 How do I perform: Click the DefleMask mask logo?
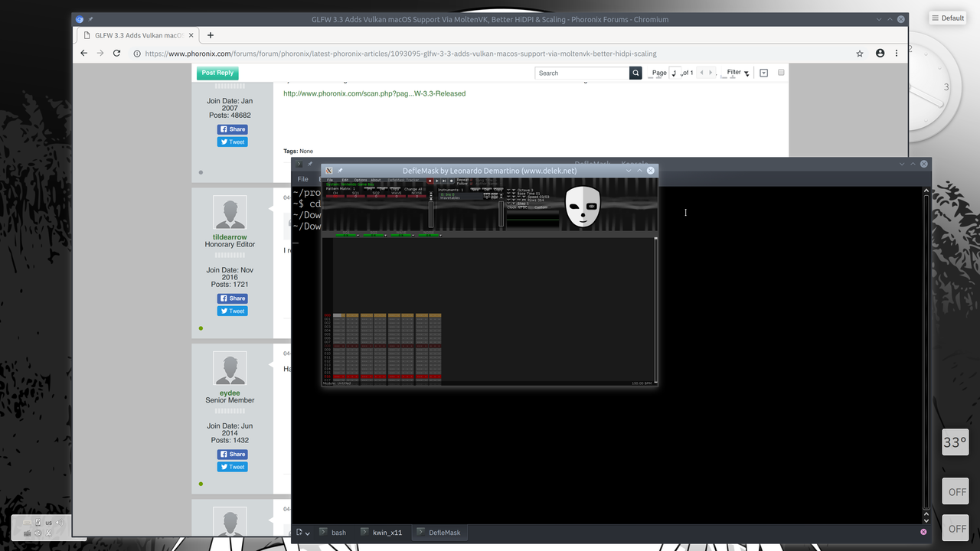click(583, 207)
